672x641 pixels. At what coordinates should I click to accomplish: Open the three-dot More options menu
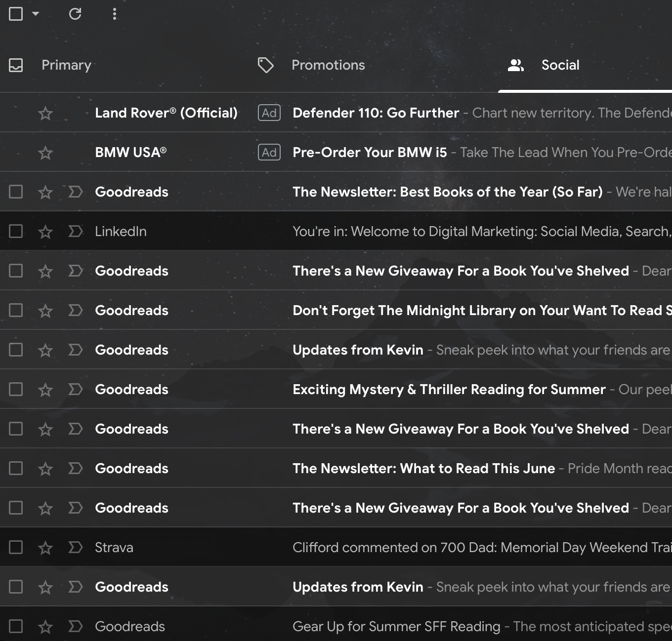(x=115, y=14)
